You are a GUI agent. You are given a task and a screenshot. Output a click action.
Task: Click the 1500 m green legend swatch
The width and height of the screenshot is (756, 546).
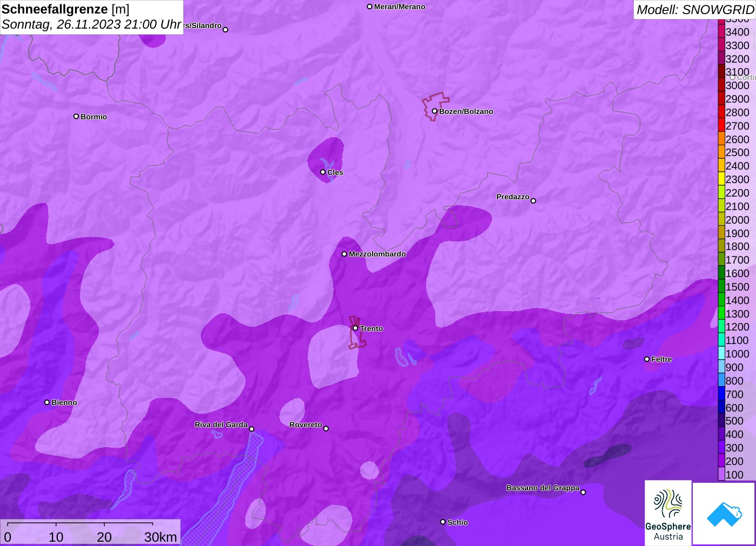(x=721, y=286)
